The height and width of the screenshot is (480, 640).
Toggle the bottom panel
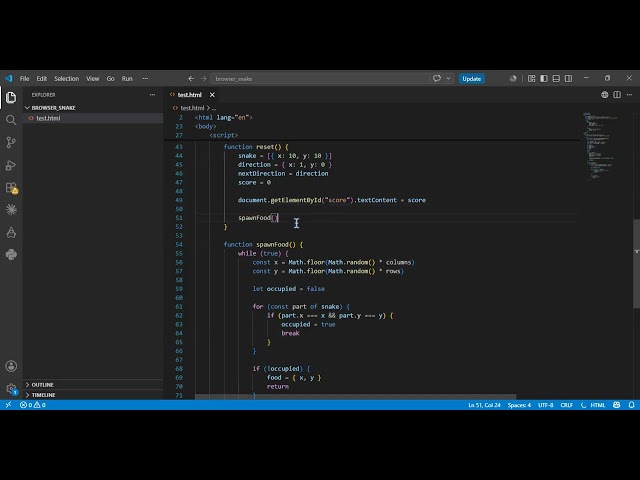pos(556,78)
